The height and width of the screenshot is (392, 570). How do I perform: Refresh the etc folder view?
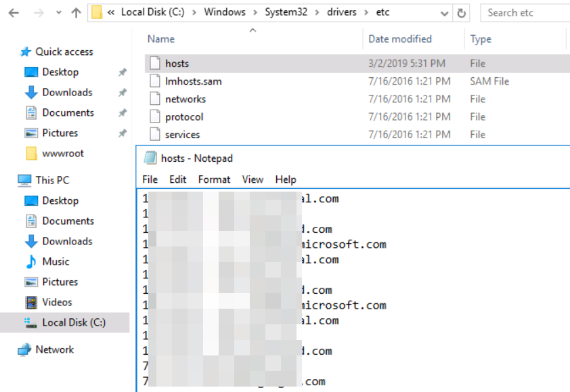click(x=461, y=13)
